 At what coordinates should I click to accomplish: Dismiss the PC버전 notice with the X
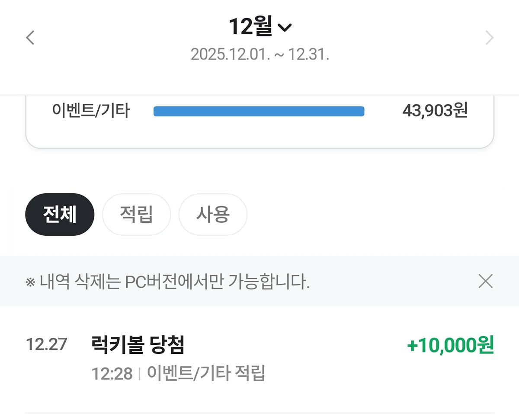tap(486, 282)
